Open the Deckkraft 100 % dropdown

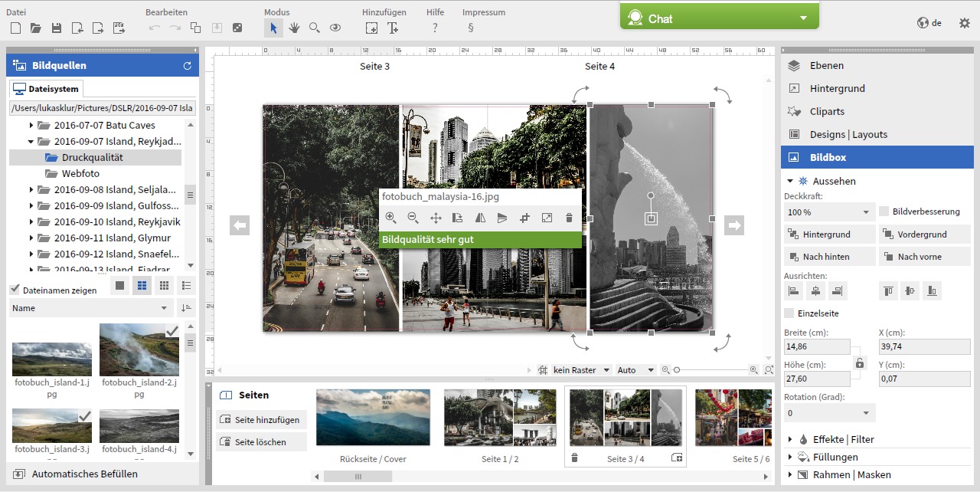click(829, 212)
